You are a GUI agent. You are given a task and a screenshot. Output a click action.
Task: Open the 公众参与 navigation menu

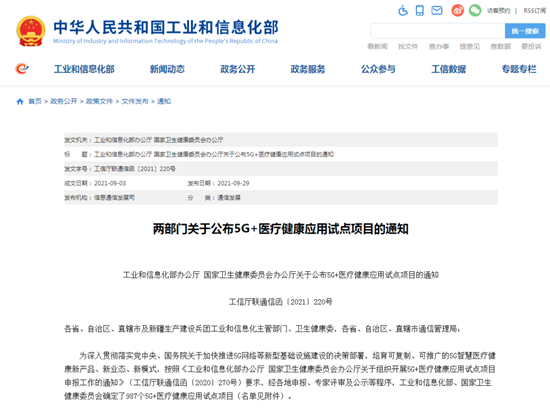point(378,69)
